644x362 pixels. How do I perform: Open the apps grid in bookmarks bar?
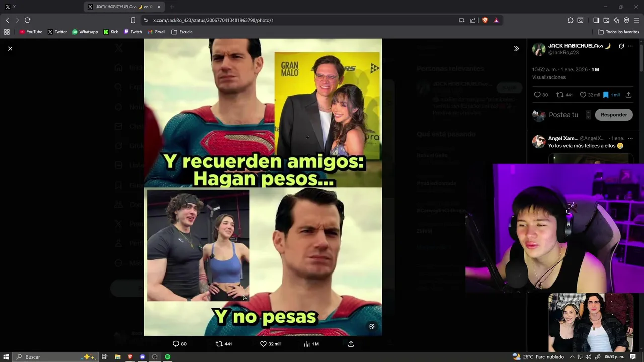point(7,32)
